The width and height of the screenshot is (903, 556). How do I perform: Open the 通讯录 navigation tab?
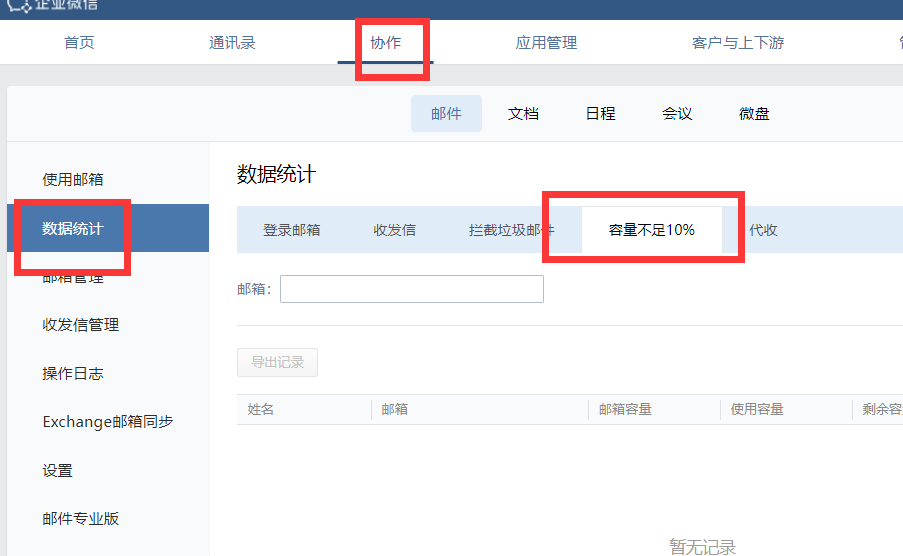[232, 43]
